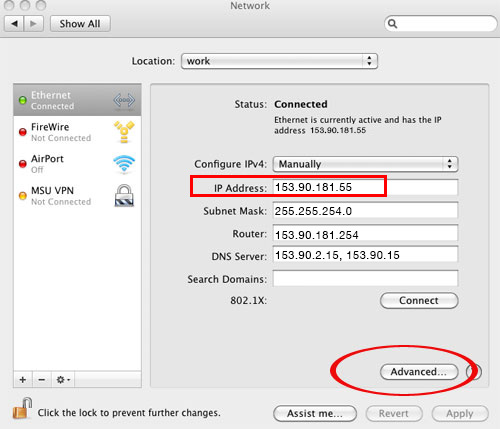Click the Apply button
The height and width of the screenshot is (429, 500).
coord(460,414)
